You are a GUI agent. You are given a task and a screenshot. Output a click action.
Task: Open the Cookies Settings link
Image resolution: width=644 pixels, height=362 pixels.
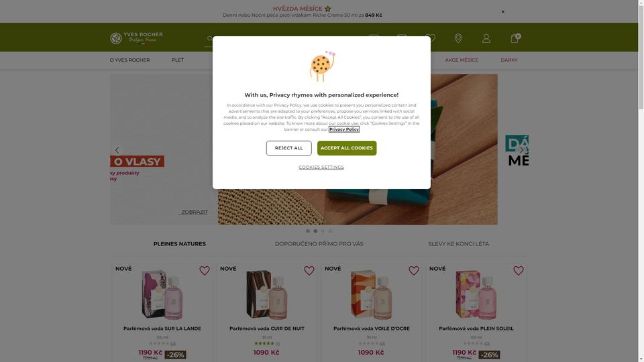point(321,167)
